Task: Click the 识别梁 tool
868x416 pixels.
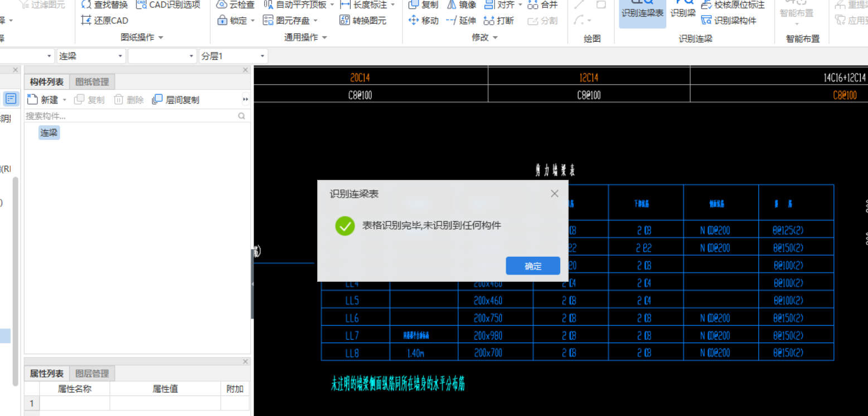Action: click(683, 11)
